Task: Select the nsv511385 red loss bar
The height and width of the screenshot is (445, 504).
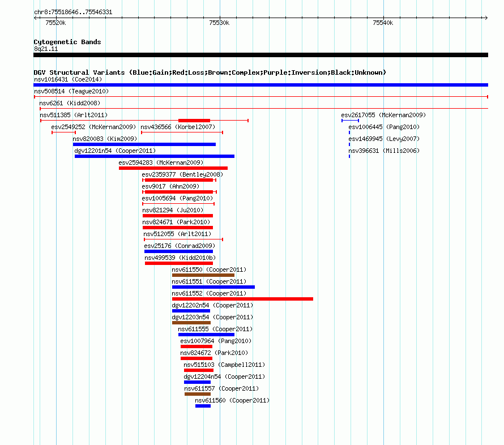Action: point(194,121)
